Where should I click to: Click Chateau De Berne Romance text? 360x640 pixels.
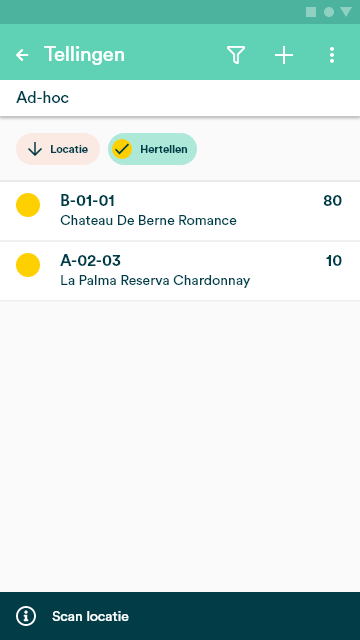coord(148,220)
